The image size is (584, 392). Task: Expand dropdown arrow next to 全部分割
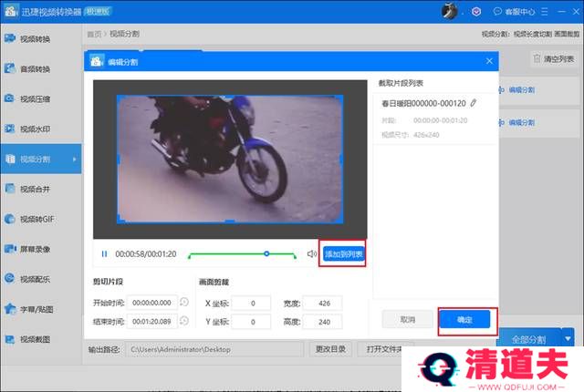568,338
